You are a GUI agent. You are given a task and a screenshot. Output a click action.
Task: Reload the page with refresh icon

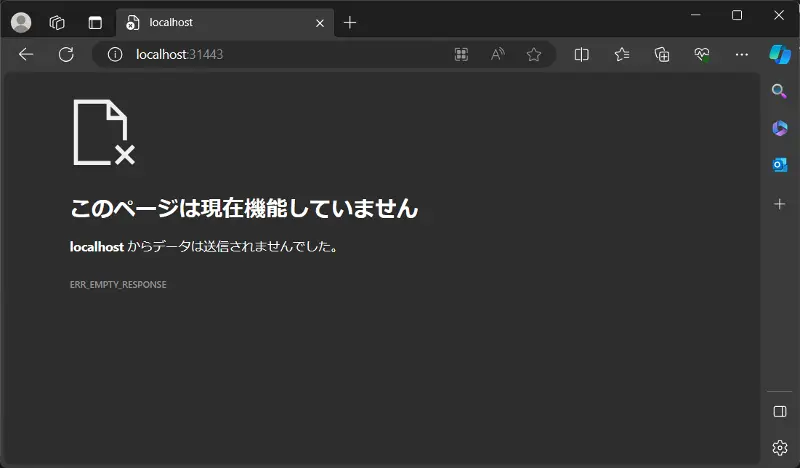(66, 54)
